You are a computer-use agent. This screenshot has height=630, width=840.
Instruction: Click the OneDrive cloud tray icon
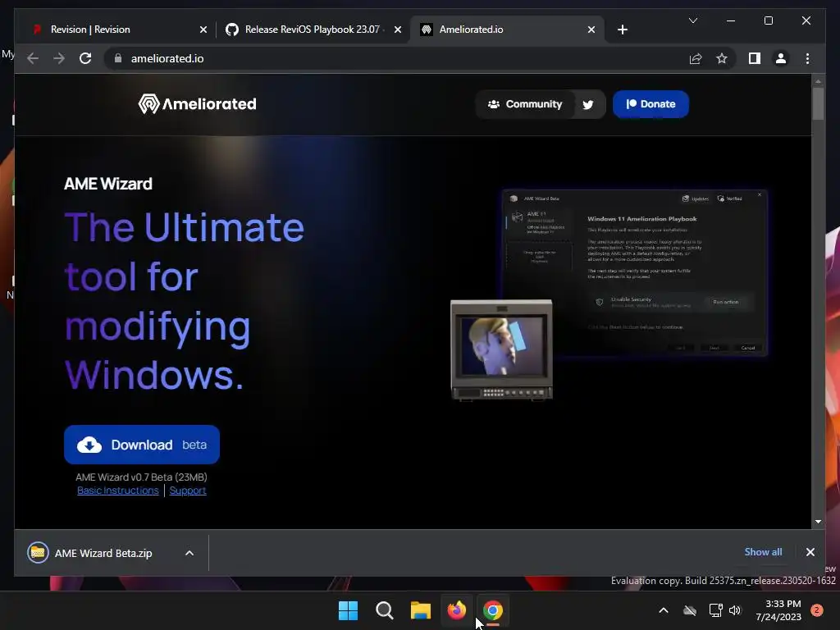point(690,610)
